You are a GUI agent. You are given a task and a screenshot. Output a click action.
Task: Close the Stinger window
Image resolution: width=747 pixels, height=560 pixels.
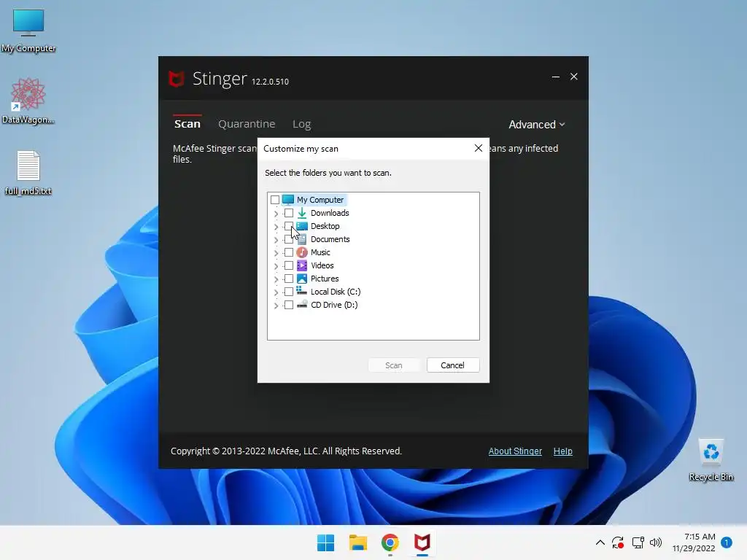tap(574, 77)
